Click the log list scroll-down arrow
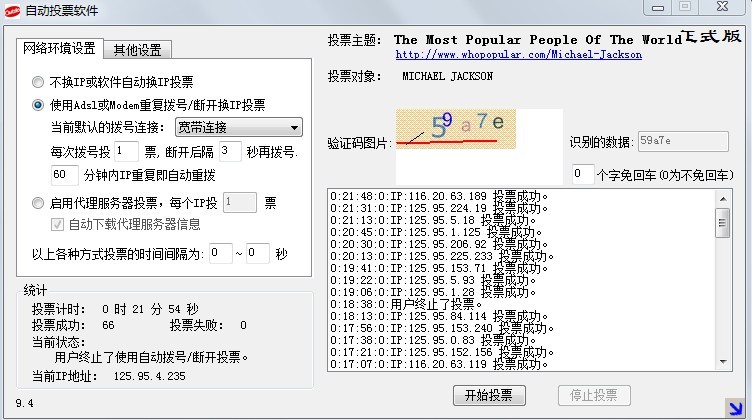 pos(723,364)
